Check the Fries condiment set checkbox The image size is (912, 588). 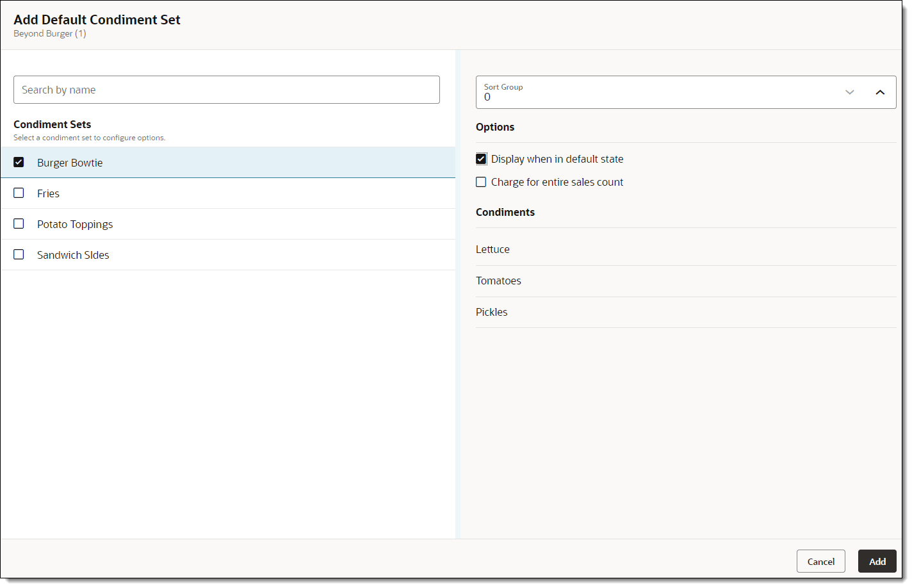click(x=19, y=193)
